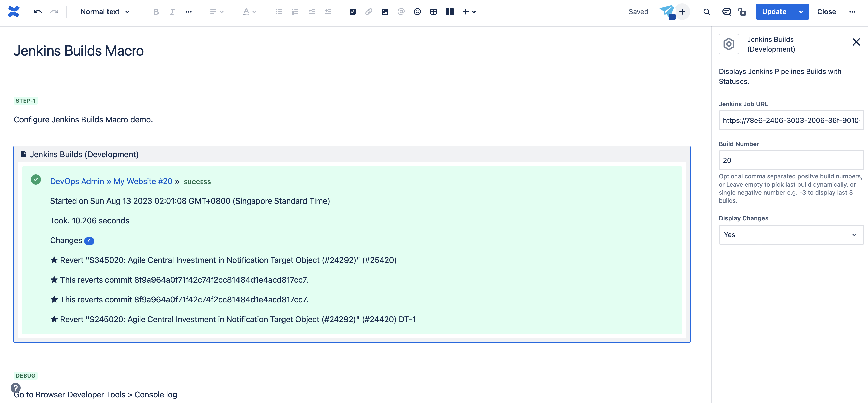Open inline comments
The image size is (868, 403).
pos(726,11)
